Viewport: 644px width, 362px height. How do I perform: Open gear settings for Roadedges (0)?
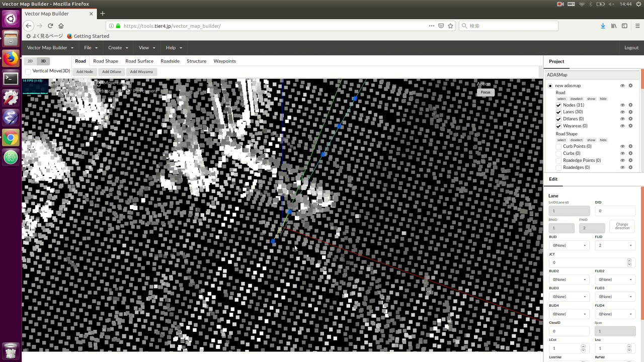[x=630, y=167]
